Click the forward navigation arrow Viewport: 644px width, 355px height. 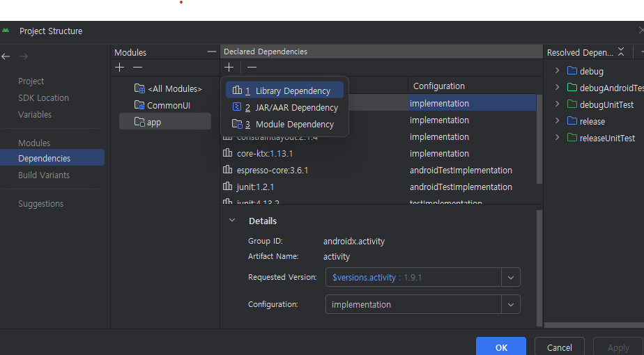click(24, 56)
